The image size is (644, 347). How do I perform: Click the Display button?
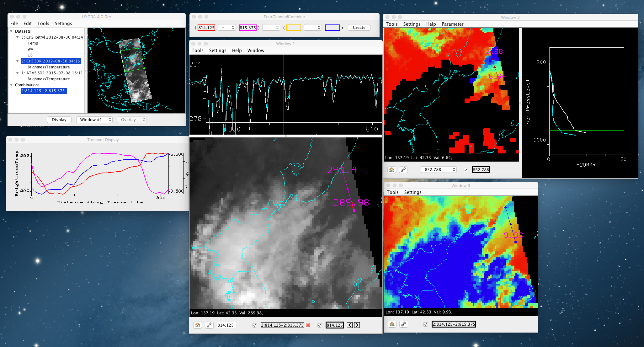(x=59, y=120)
